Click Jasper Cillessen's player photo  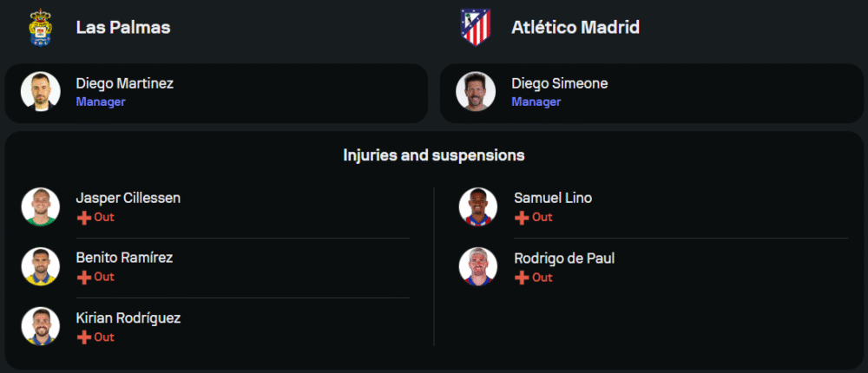click(41, 207)
